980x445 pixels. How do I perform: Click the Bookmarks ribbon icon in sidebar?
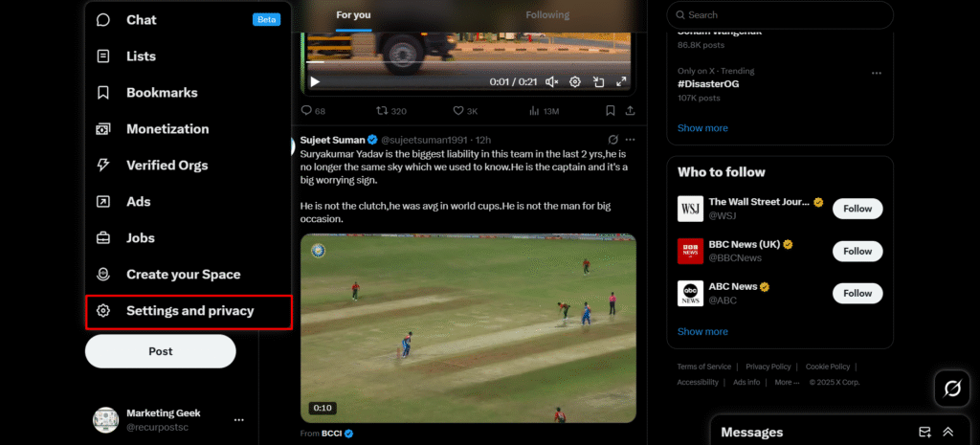point(103,93)
